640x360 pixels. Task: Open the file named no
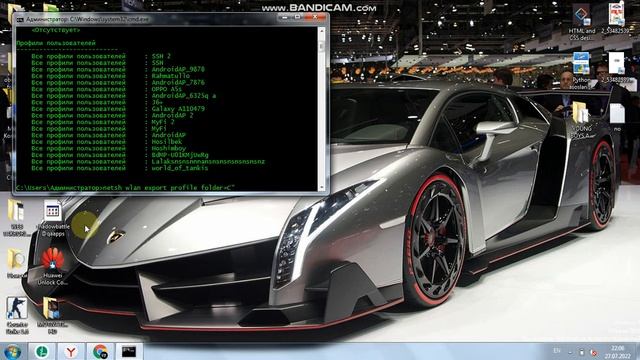click(x=617, y=118)
